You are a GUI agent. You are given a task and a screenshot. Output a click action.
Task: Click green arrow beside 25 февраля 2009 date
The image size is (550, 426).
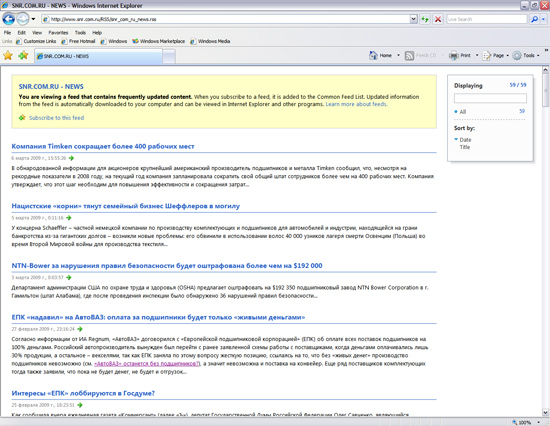click(x=80, y=405)
